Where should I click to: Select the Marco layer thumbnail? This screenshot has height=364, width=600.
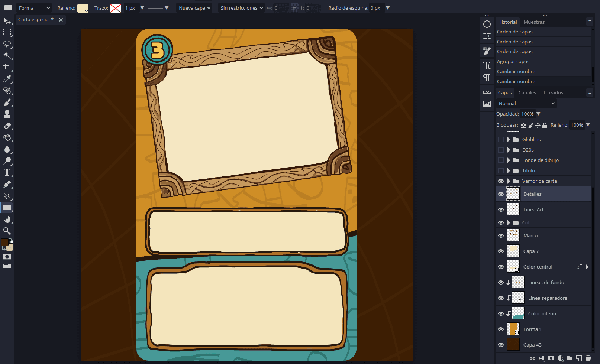coord(513,235)
